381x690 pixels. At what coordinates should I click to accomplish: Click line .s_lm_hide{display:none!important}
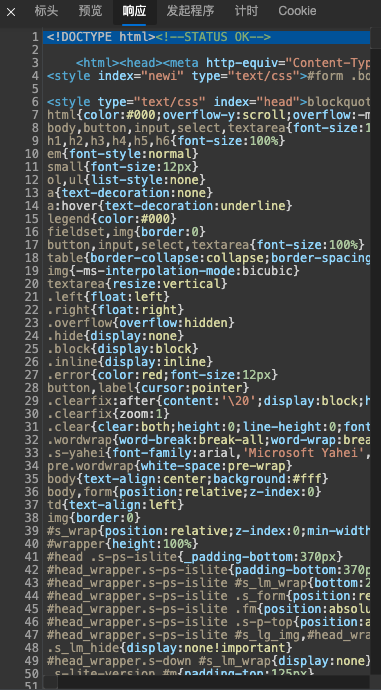click(170, 648)
